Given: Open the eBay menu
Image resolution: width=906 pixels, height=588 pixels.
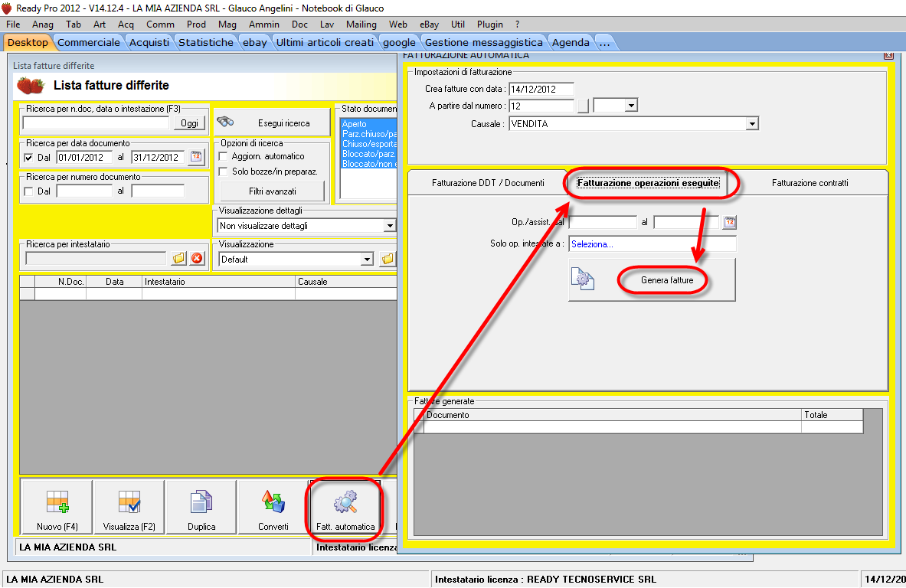Looking at the screenshot, I should click(x=430, y=24).
